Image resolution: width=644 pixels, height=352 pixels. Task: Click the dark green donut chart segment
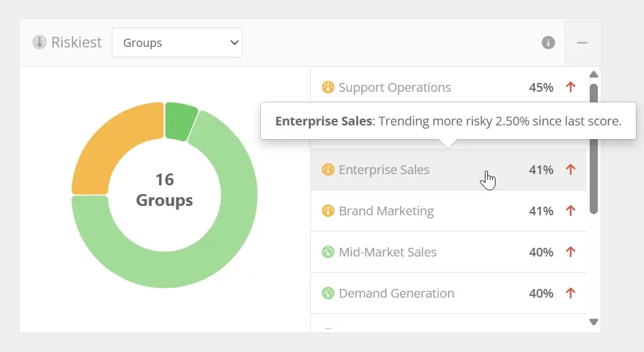180,121
